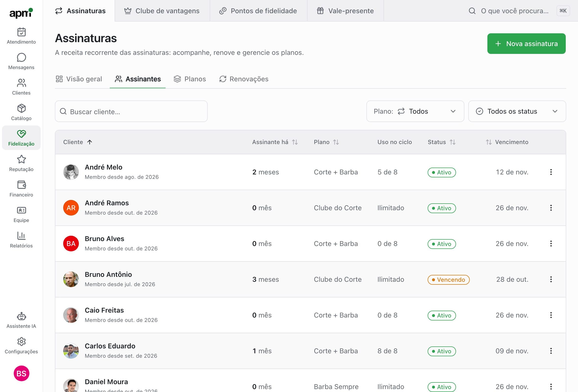Image resolution: width=578 pixels, height=392 pixels.
Task: Go to Equipe section
Action: point(21,214)
